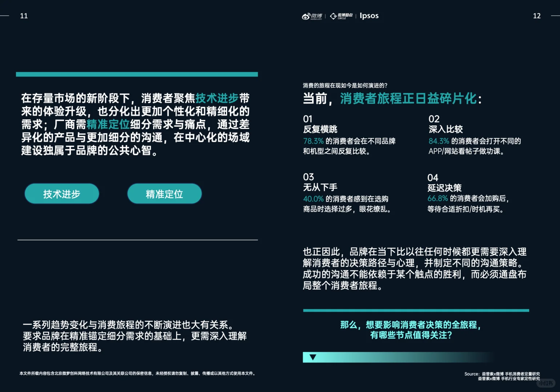Screen dimensions: 560x392
Task: Click the 66.8% statistic
Action: pyautogui.click(x=438, y=198)
